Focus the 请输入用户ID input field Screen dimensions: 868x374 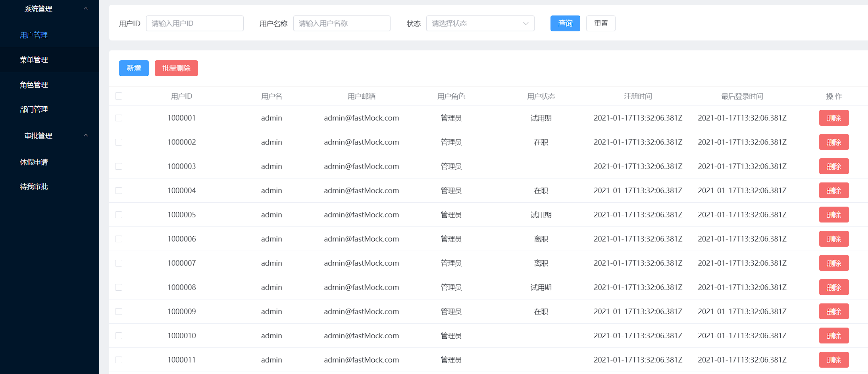pyautogui.click(x=195, y=23)
